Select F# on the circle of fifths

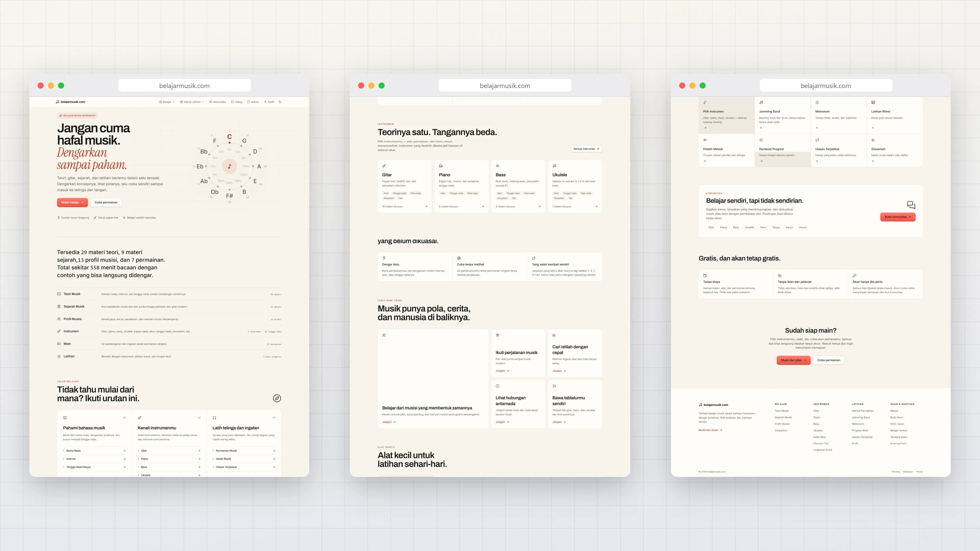(229, 196)
